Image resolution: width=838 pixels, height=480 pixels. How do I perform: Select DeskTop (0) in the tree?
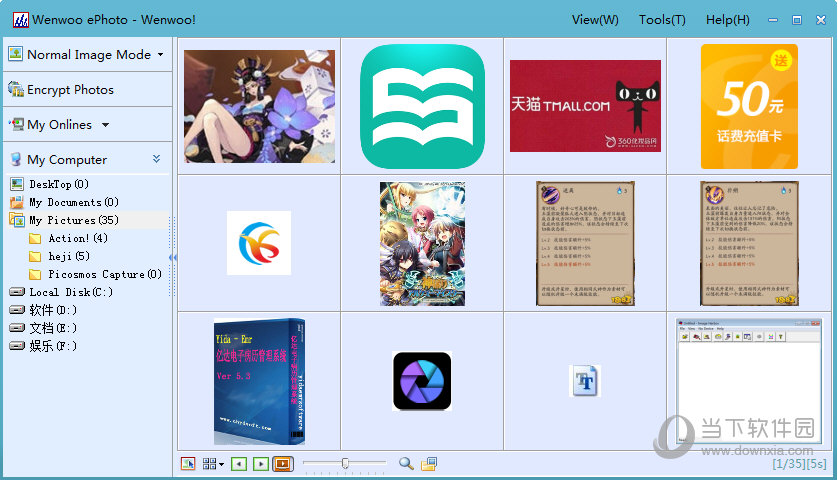point(59,184)
